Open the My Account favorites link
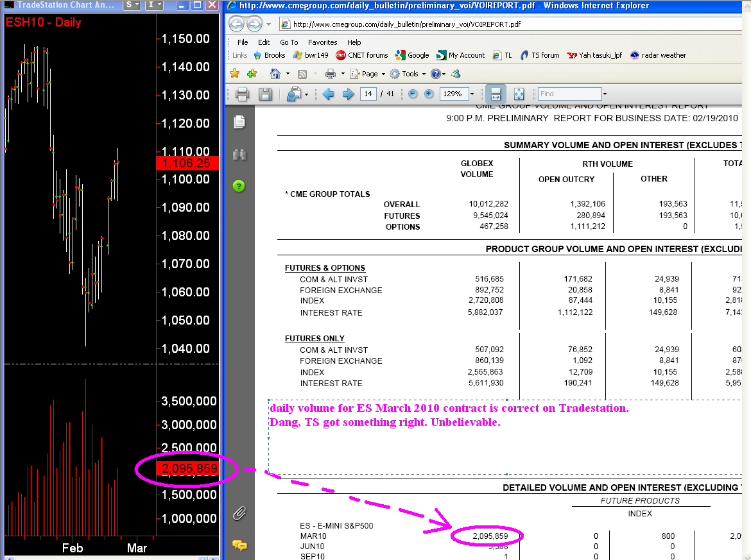751x560 pixels. click(461, 55)
